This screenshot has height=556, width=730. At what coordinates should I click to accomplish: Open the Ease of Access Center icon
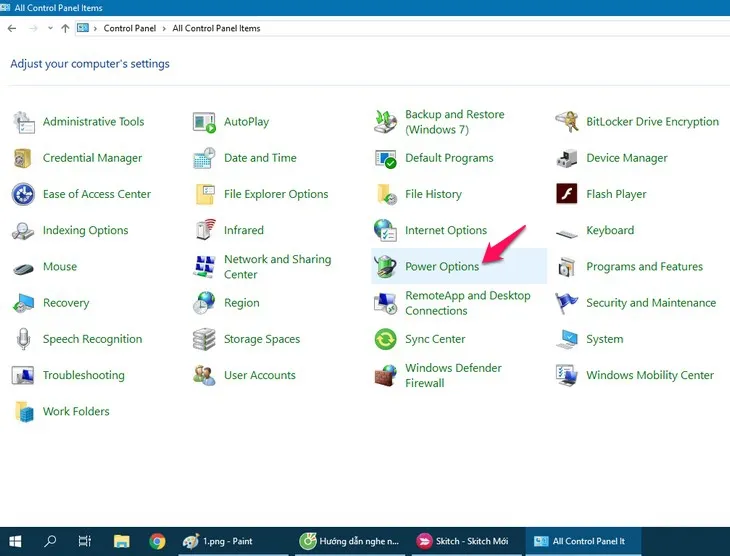(x=23, y=194)
